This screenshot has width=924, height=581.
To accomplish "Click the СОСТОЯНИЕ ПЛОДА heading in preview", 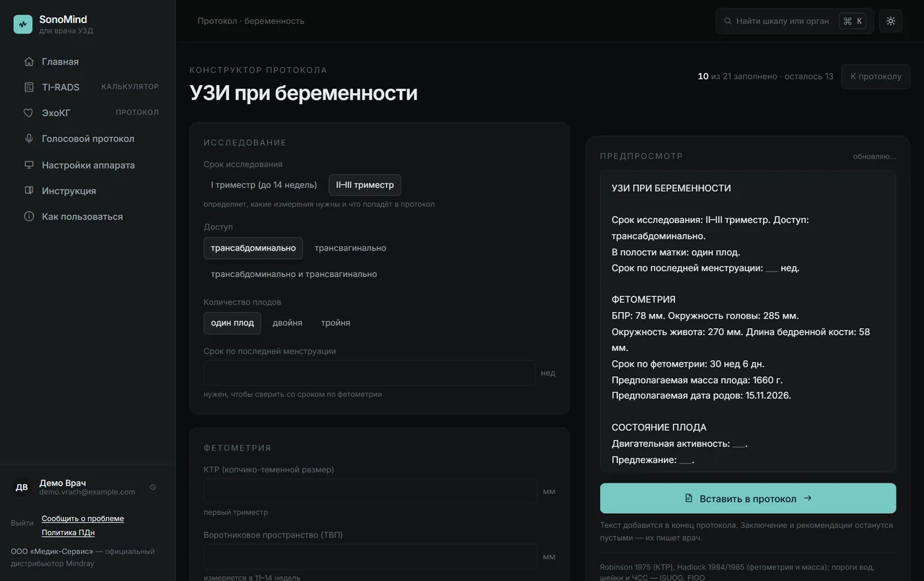I will pos(659,427).
